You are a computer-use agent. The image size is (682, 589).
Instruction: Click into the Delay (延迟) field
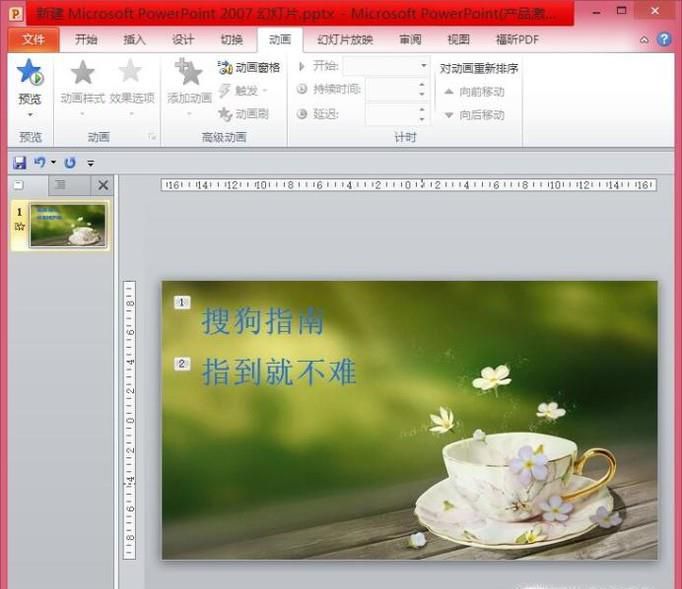pos(391,114)
